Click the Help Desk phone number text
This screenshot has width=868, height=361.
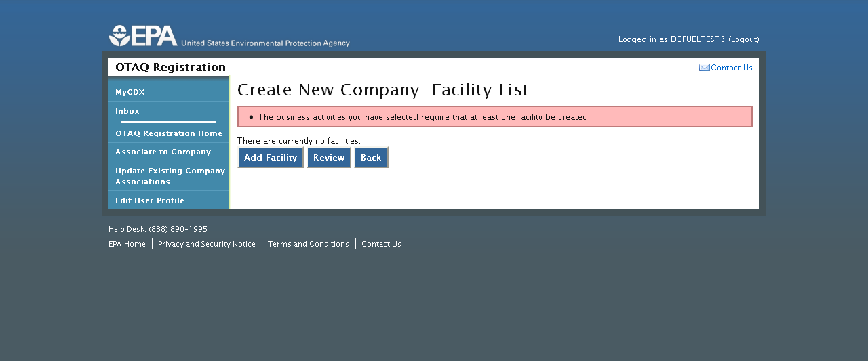tap(178, 229)
